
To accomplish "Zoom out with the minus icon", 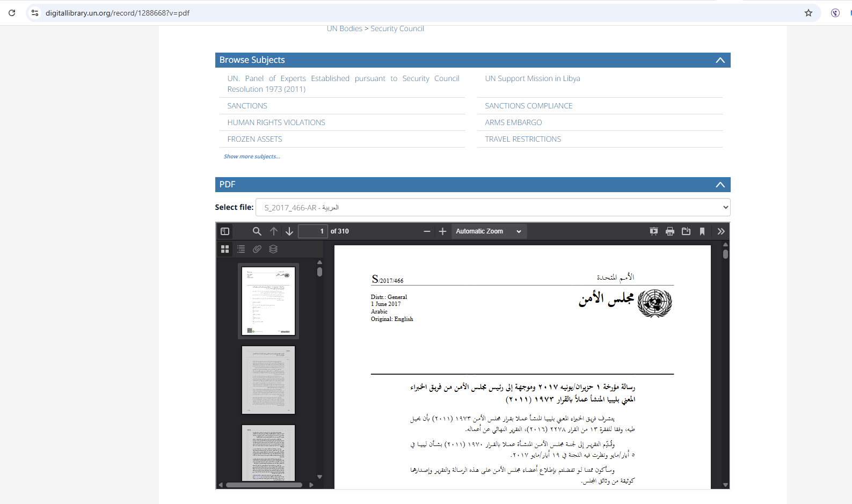I will [427, 231].
